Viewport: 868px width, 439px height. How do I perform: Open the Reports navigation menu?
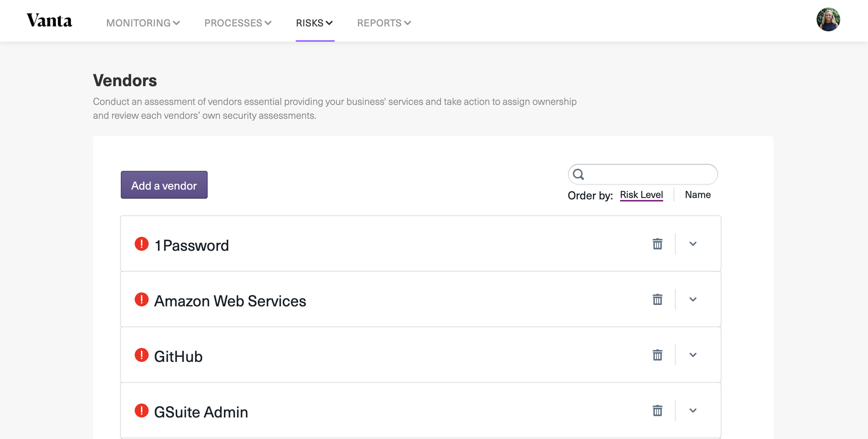tap(384, 23)
